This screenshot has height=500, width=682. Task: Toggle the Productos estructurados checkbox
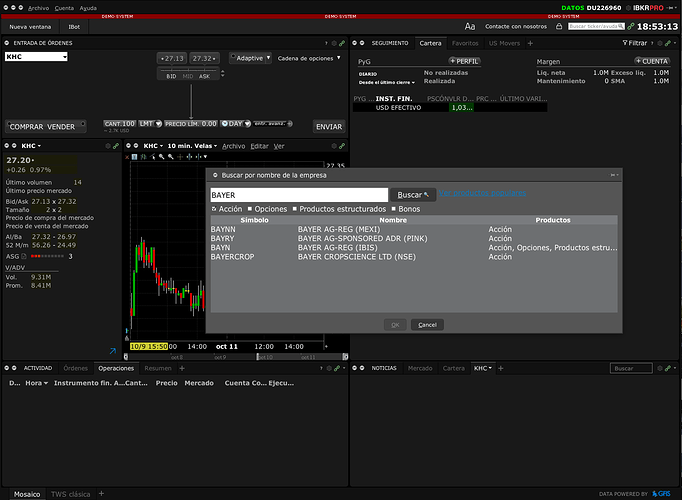click(x=294, y=209)
